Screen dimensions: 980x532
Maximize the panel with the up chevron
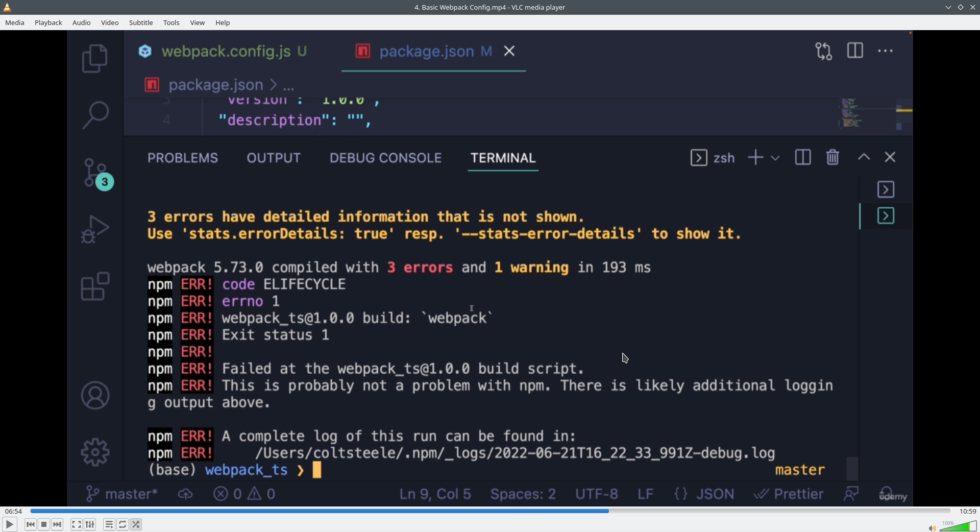(864, 157)
